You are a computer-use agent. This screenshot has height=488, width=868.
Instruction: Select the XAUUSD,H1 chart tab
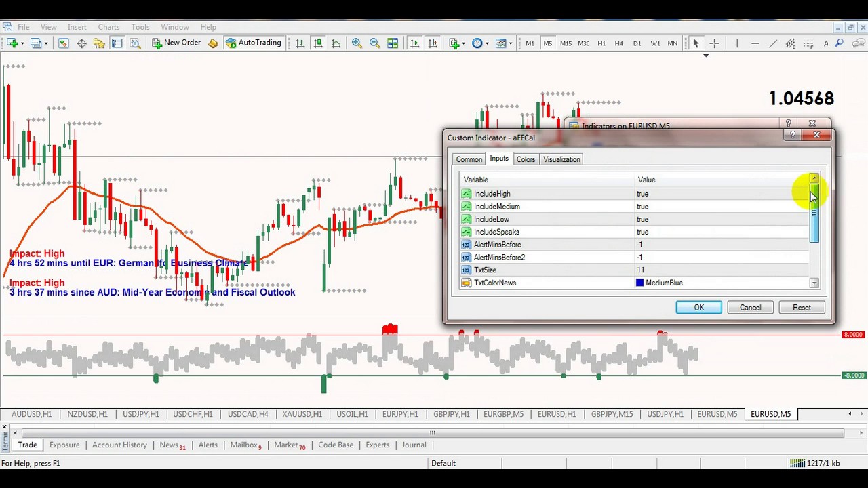pyautogui.click(x=302, y=414)
